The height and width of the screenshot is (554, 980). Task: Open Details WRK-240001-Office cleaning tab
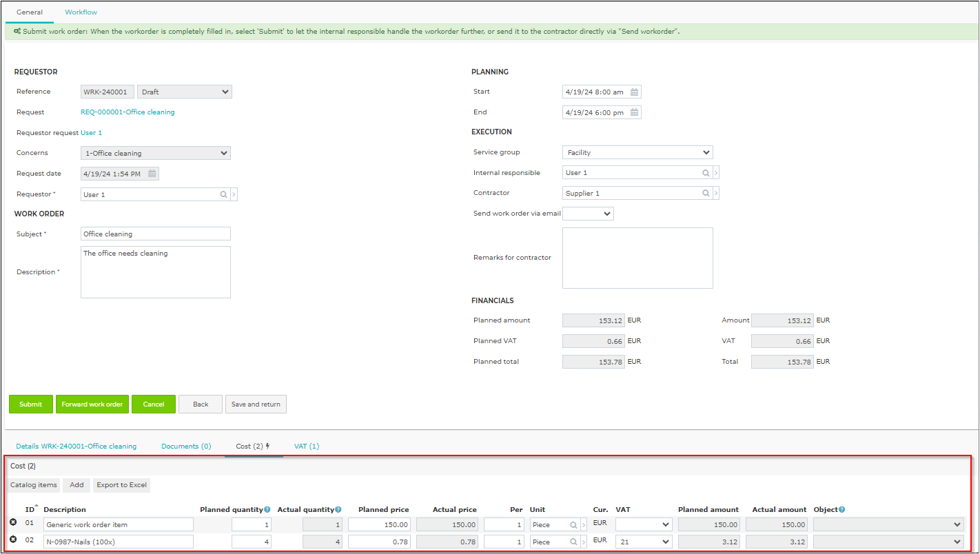click(76, 447)
